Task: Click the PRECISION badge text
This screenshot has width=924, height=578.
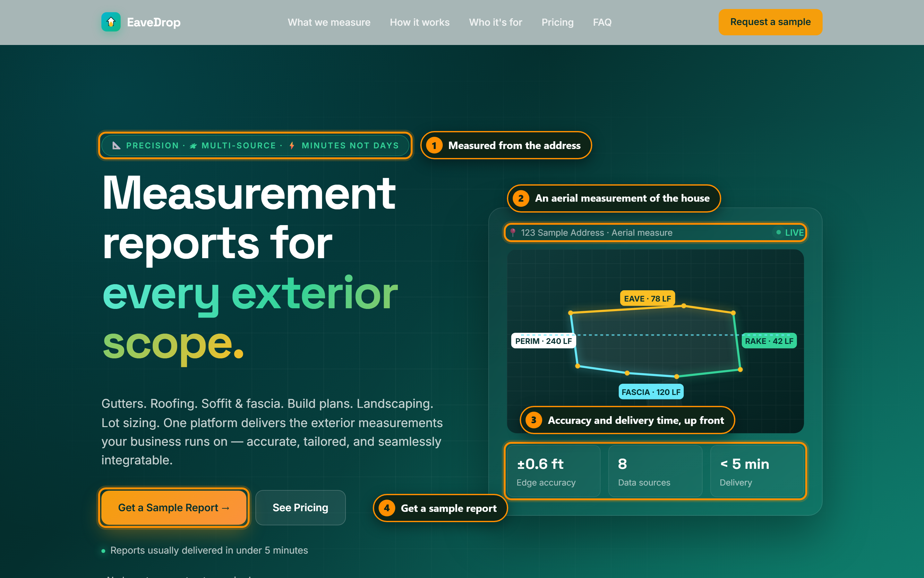Action: coord(152,145)
